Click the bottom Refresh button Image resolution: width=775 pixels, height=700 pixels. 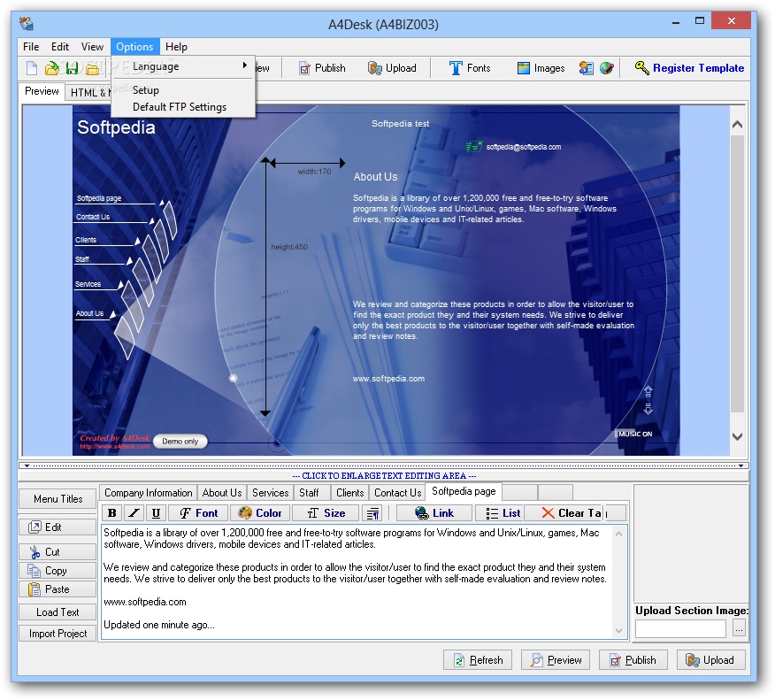(x=478, y=660)
